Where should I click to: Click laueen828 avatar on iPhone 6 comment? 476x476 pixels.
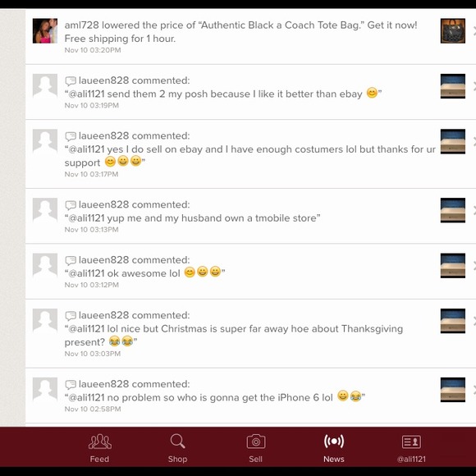pos(45,390)
